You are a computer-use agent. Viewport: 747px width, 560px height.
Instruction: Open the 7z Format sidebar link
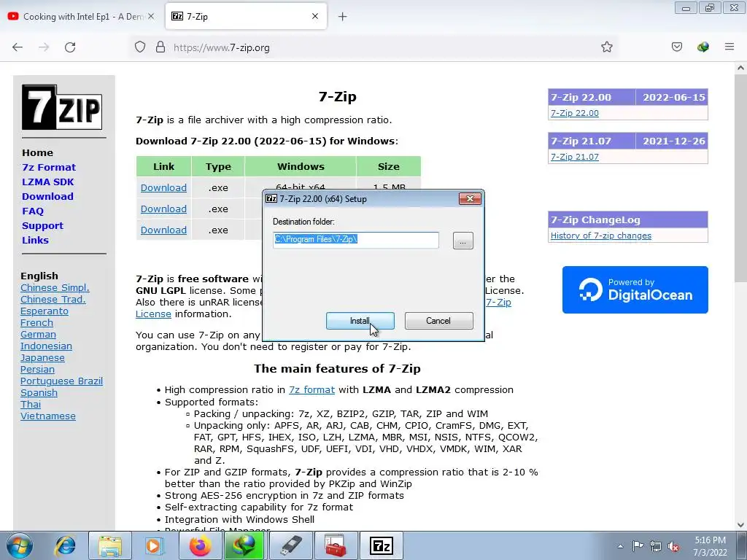pyautogui.click(x=49, y=167)
